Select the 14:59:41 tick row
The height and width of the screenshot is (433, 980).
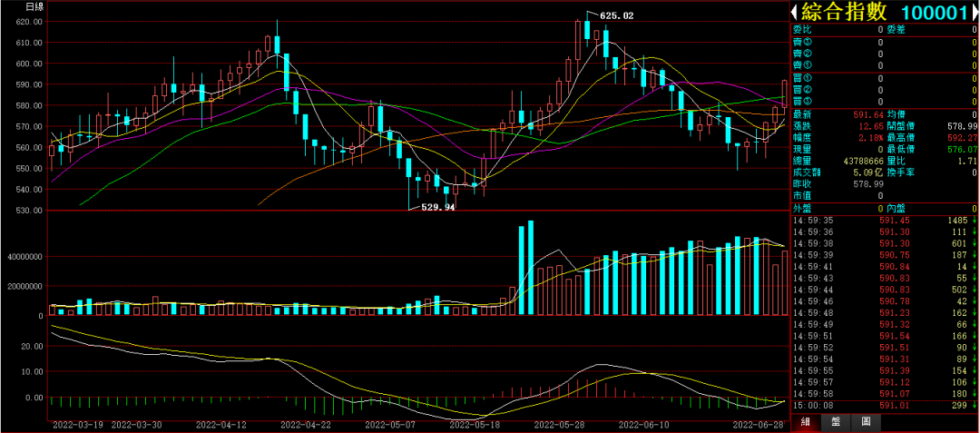885,266
